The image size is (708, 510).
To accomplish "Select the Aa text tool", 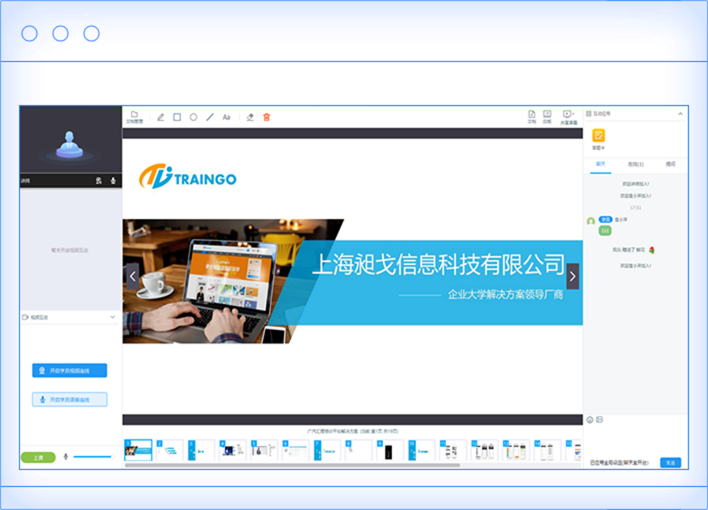I will point(227,117).
